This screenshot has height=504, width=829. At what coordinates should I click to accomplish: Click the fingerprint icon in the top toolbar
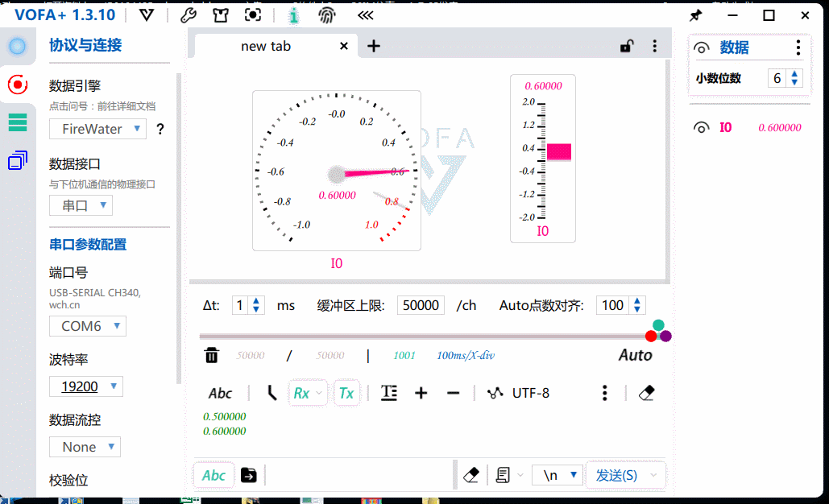point(326,14)
